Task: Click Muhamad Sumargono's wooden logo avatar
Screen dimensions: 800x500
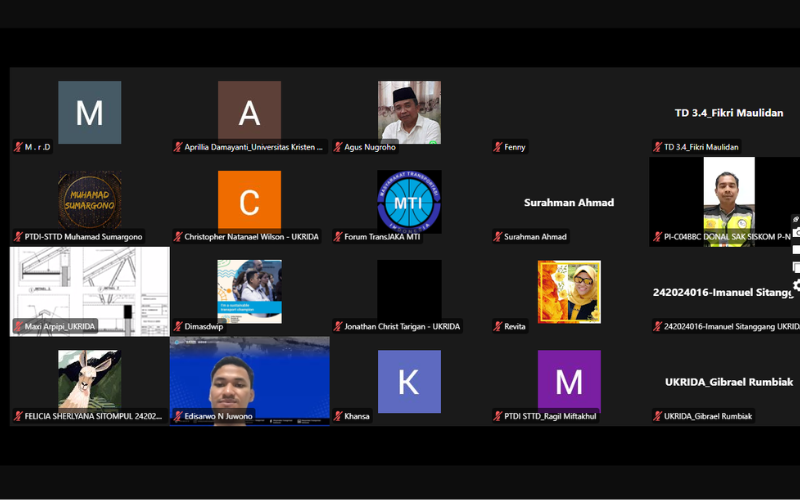Action: click(x=89, y=201)
